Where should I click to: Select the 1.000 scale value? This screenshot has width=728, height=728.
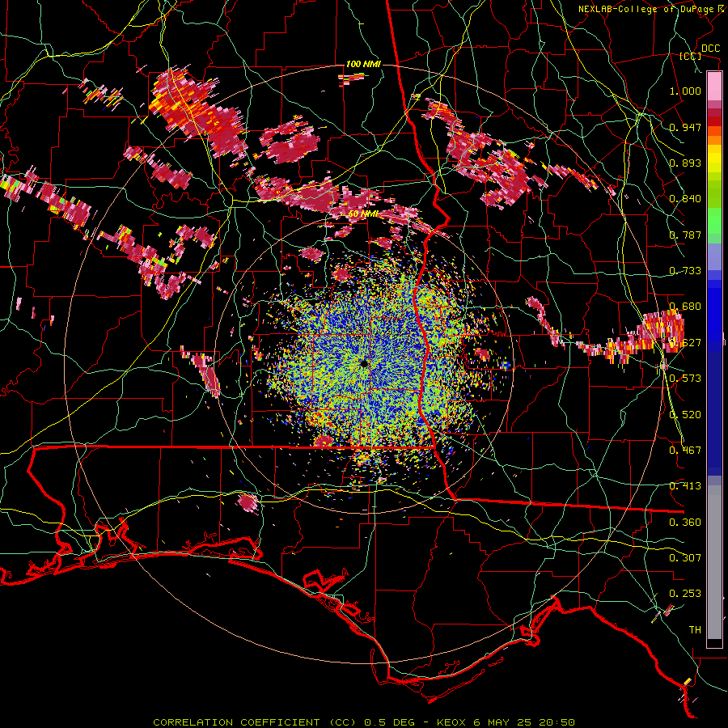[685, 91]
